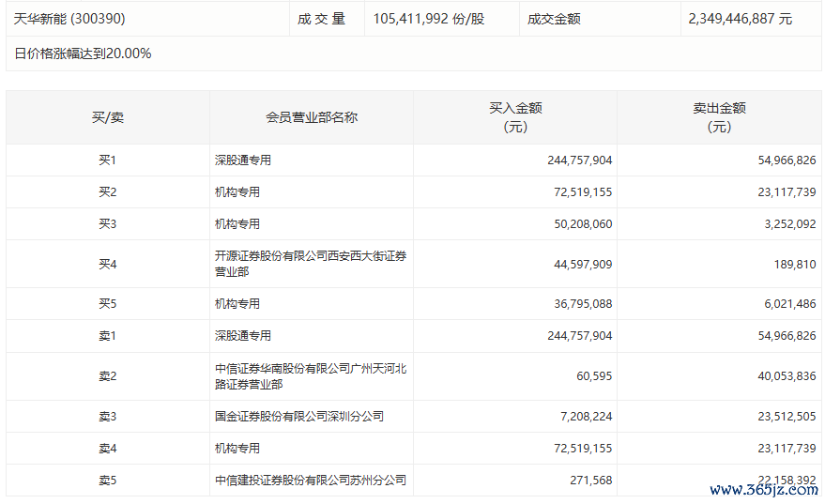Click the 成交金额 label in summary row
The image size is (825, 504).
coord(554,19)
